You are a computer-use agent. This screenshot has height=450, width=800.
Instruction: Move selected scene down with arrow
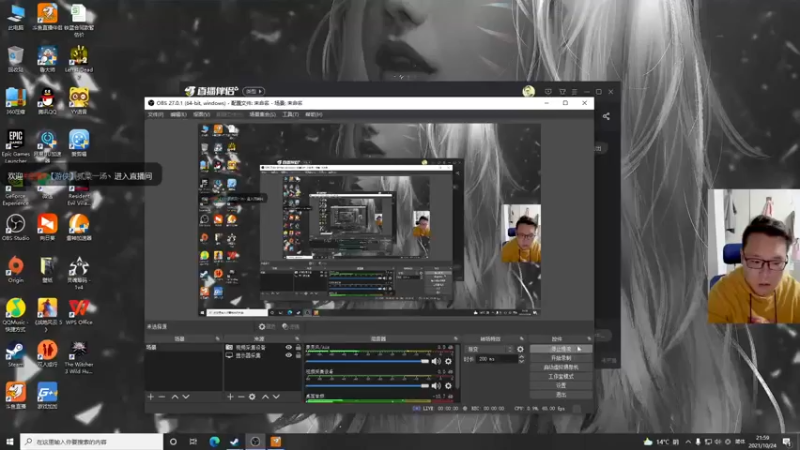[186, 396]
